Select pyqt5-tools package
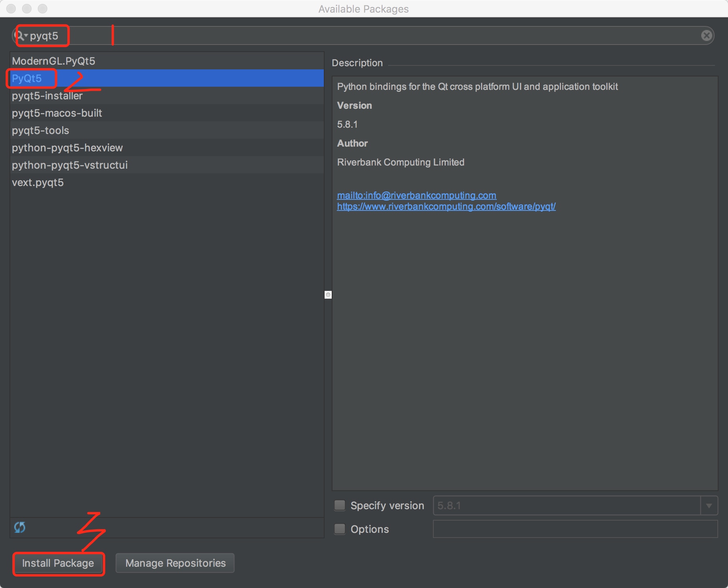Image resolution: width=728 pixels, height=588 pixels. coord(167,130)
